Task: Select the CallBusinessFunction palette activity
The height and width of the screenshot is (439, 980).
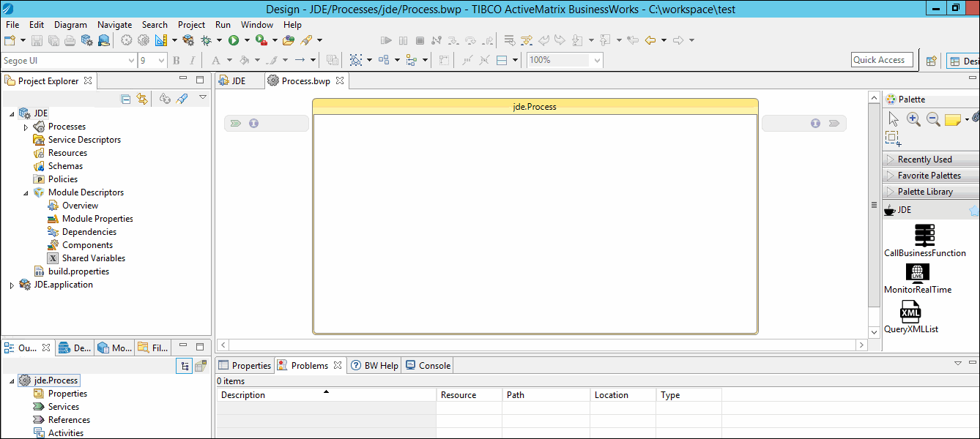Action: pos(924,236)
